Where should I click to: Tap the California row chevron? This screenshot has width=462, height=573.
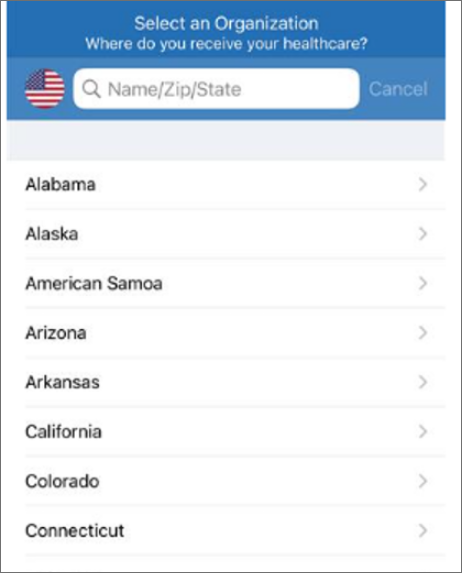[423, 432]
